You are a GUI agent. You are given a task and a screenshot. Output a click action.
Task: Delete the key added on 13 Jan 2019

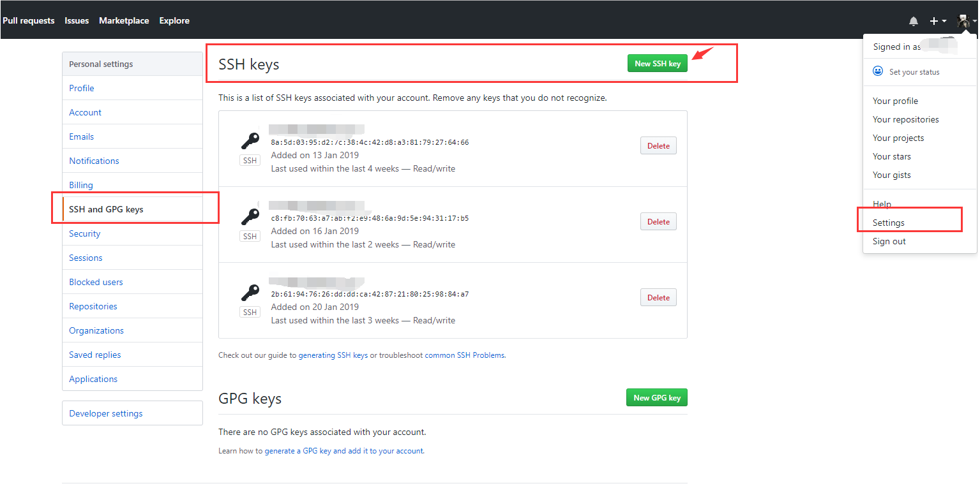658,146
